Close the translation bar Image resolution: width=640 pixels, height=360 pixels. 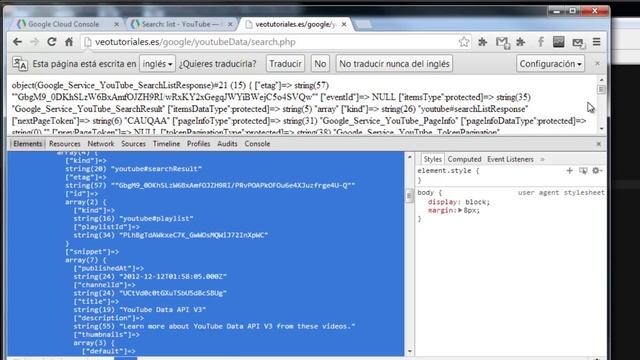point(598,64)
